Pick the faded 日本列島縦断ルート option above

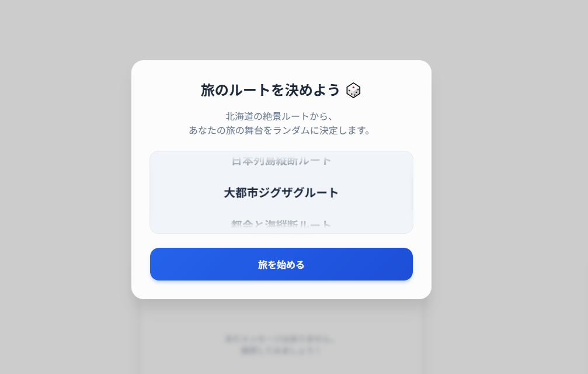click(281, 161)
